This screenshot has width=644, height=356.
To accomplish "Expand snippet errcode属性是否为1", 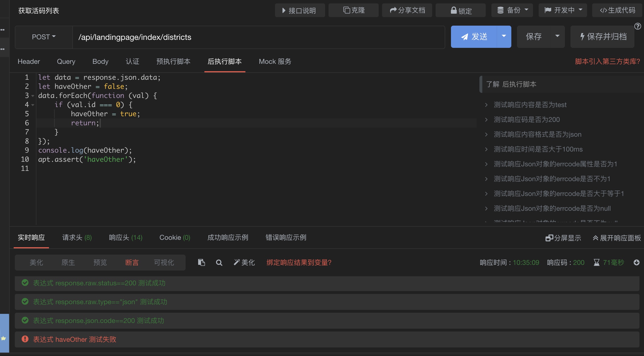I will [555, 164].
